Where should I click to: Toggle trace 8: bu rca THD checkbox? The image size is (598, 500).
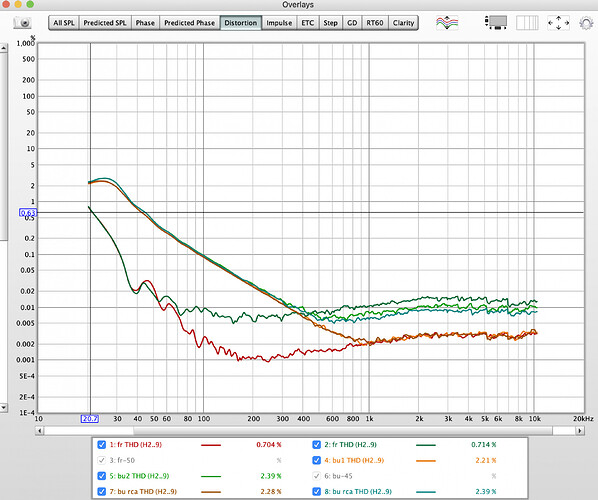coord(317,492)
